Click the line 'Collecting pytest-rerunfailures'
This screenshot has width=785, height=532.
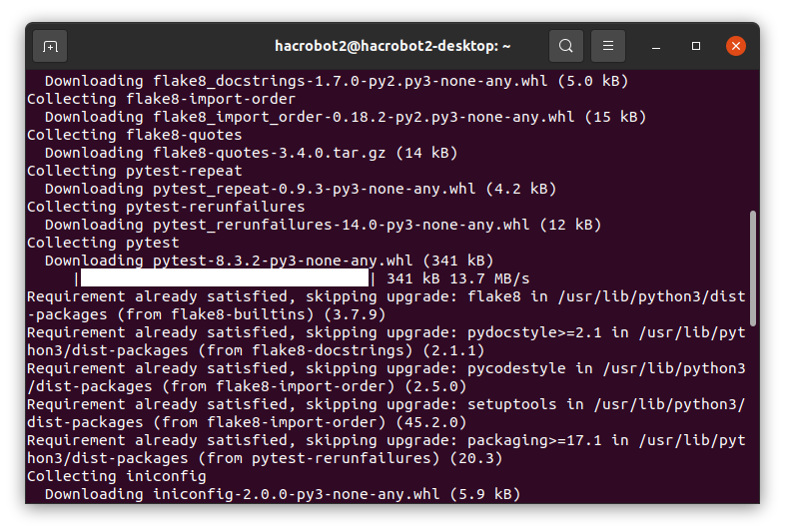pos(166,208)
